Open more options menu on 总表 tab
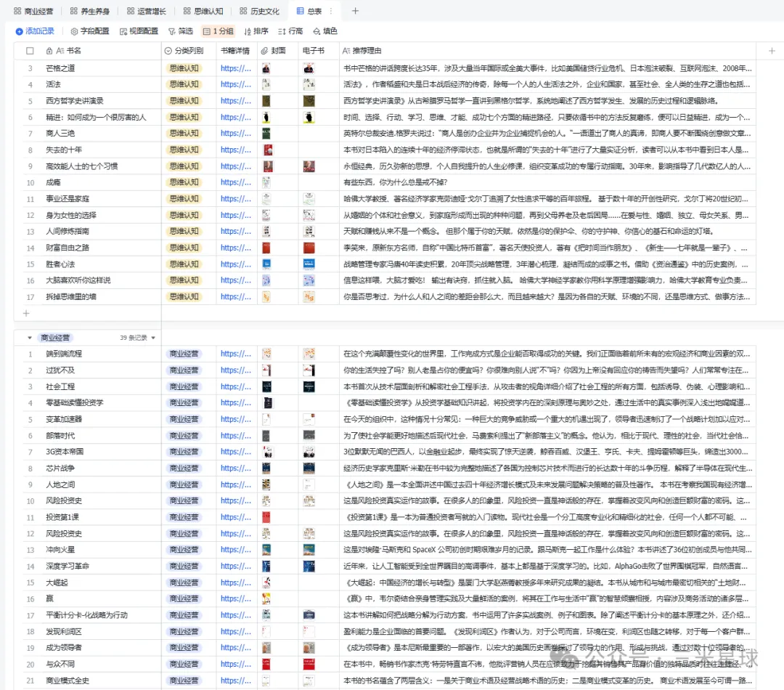784x690 pixels. (331, 11)
